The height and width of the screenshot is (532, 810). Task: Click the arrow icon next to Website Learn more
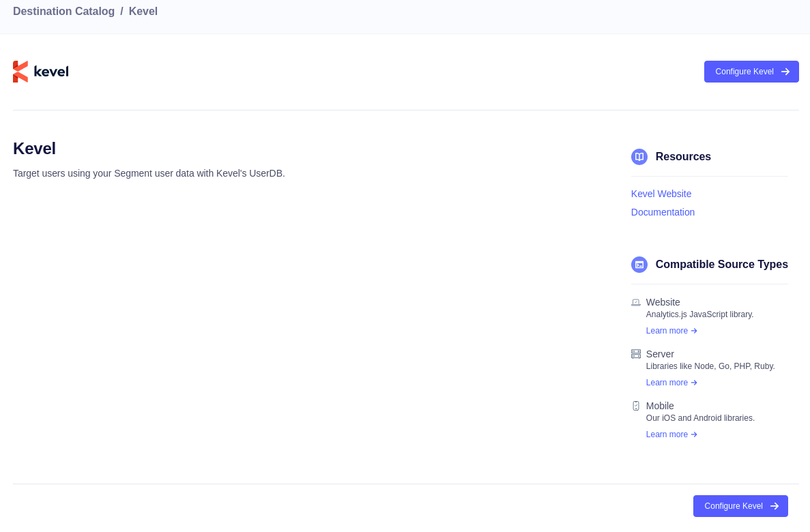pyautogui.click(x=693, y=331)
